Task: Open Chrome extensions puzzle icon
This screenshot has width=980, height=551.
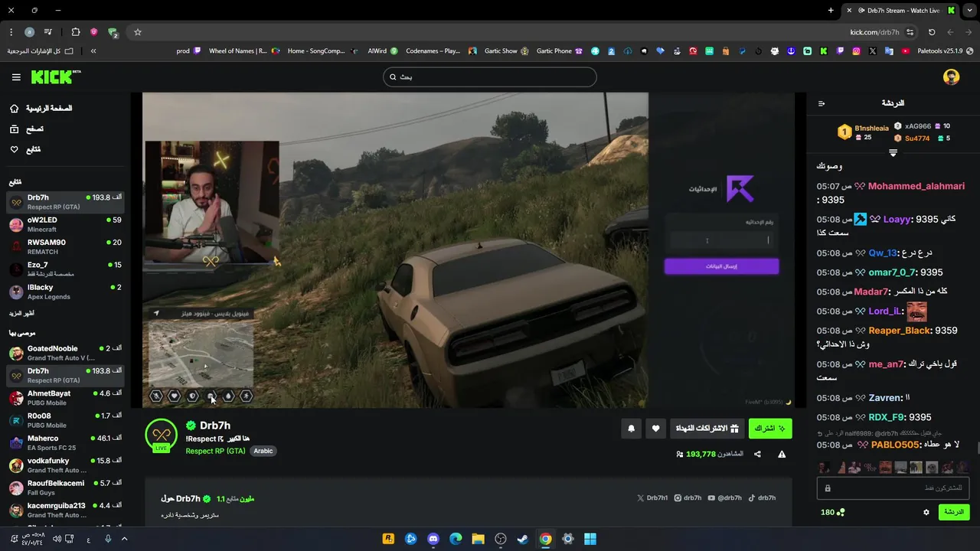Action: (75, 32)
